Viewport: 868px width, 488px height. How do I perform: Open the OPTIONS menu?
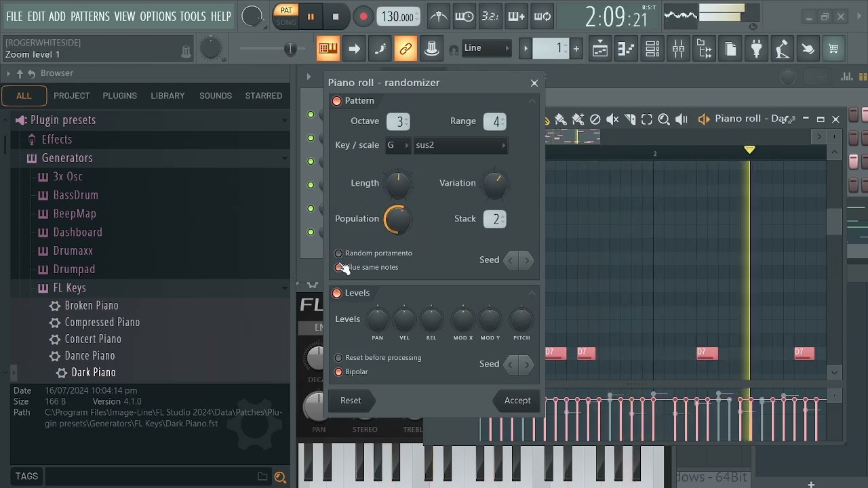pos(158,16)
